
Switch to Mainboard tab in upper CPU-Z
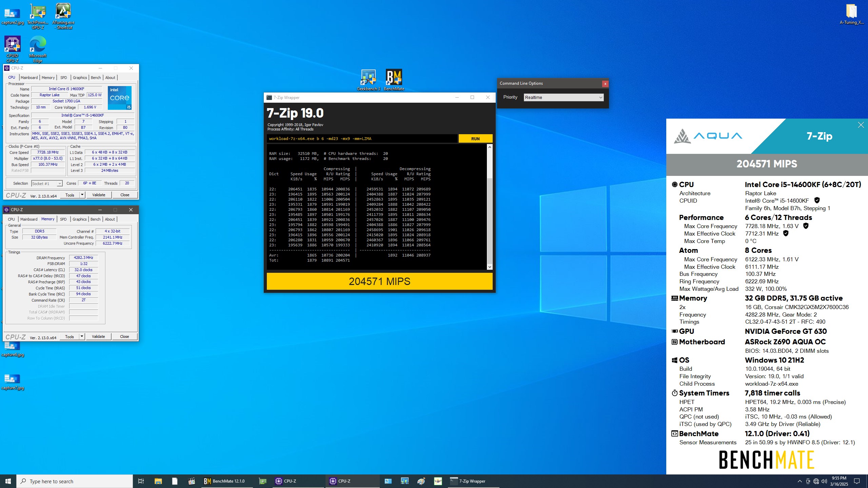click(29, 78)
